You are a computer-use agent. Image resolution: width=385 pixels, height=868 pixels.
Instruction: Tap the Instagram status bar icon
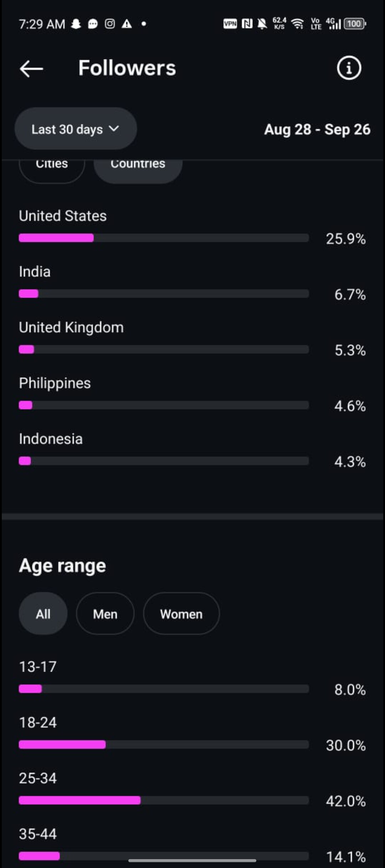pyautogui.click(x=110, y=24)
